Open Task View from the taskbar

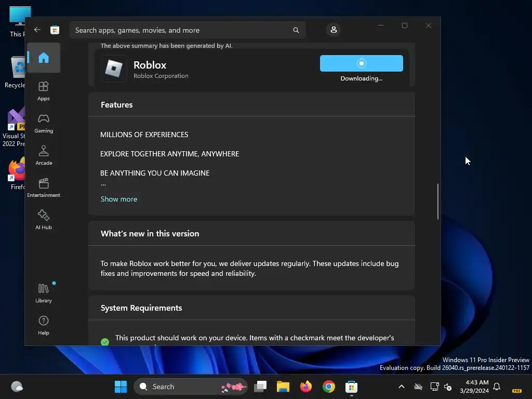pyautogui.click(x=261, y=387)
